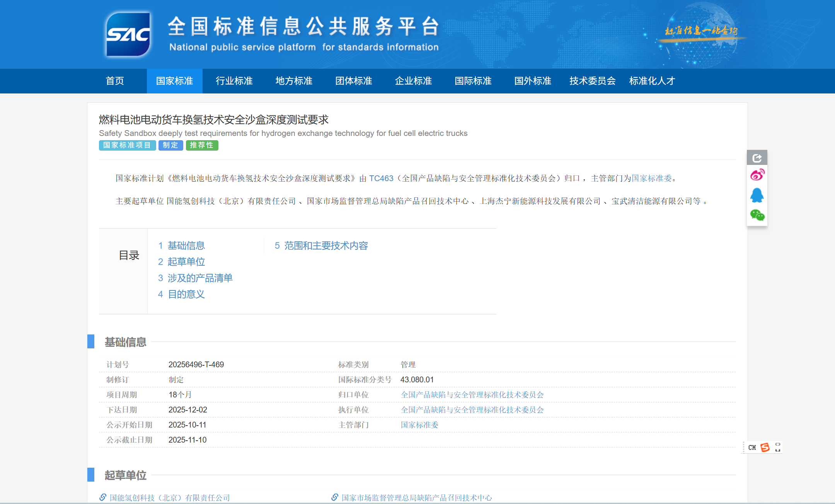Open the 首页 navigation tab
835x504 pixels.
(x=115, y=81)
